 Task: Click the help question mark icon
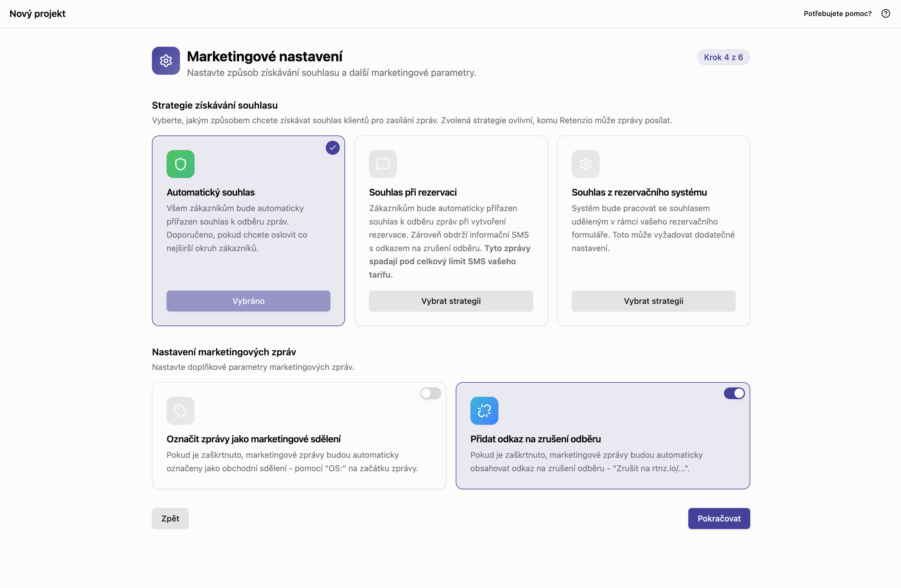click(886, 14)
